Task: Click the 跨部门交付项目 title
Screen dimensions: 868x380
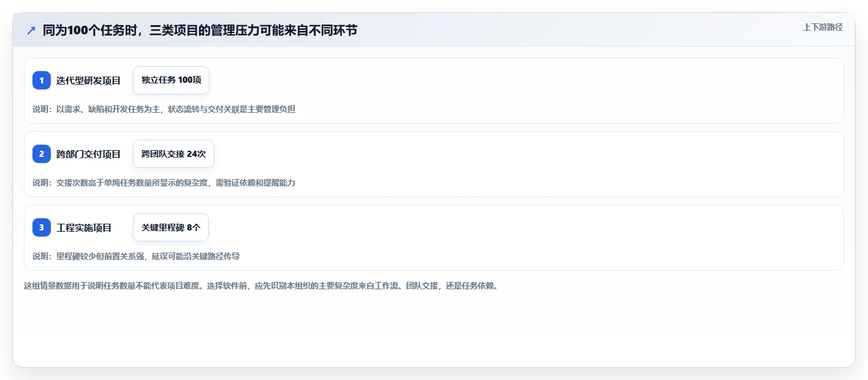Action: pos(88,154)
